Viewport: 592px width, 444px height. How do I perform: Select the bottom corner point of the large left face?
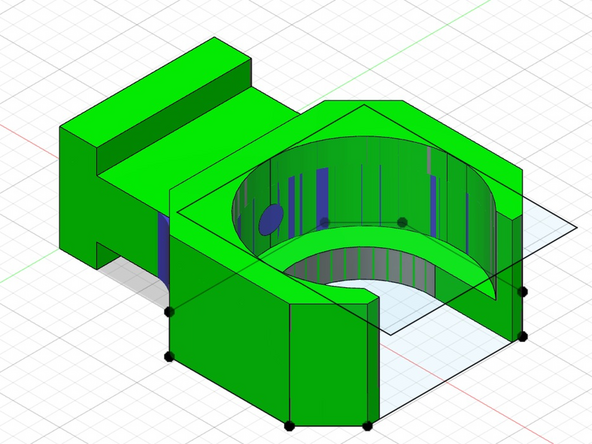[x=169, y=356]
